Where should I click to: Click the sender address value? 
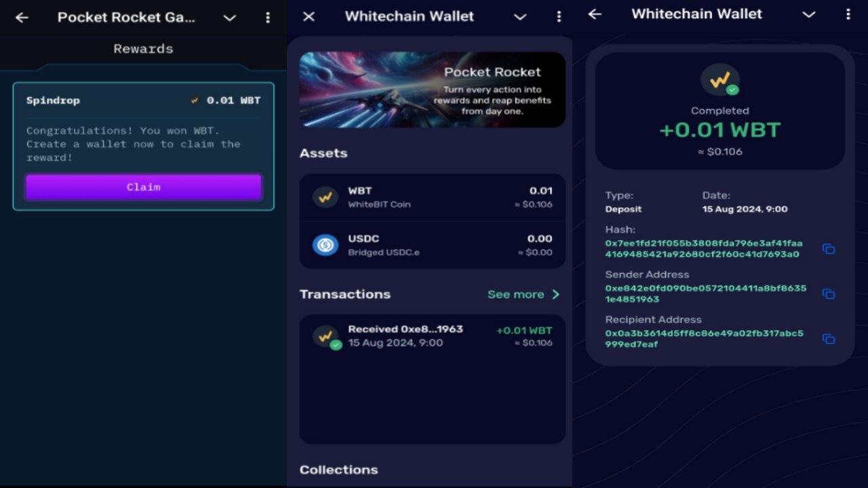[x=706, y=293]
